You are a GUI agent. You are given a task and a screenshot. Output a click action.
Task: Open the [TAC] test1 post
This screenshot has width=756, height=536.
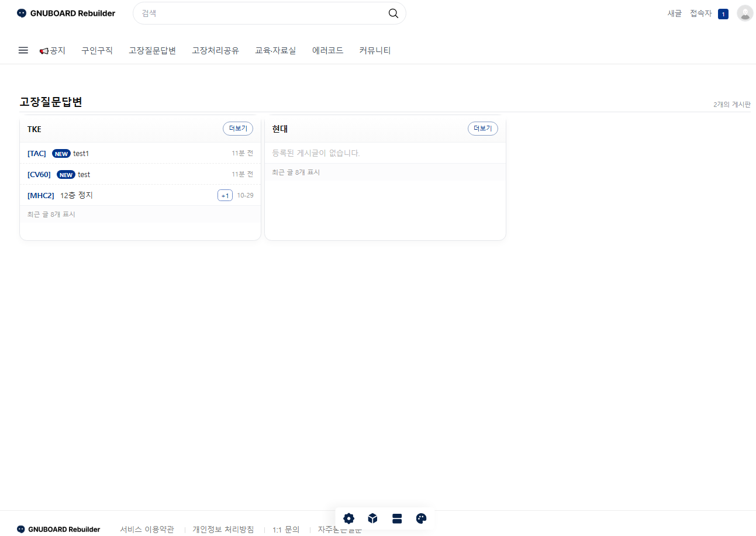(81, 154)
